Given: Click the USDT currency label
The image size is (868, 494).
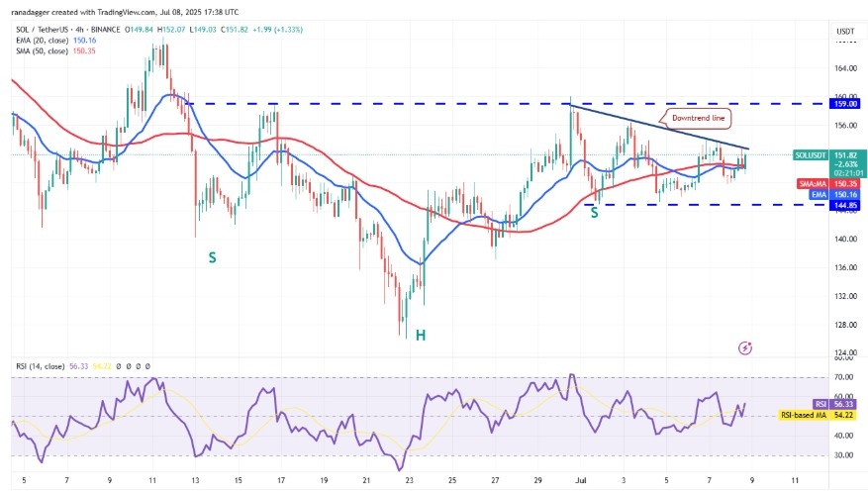Looking at the screenshot, I should tap(845, 32).
